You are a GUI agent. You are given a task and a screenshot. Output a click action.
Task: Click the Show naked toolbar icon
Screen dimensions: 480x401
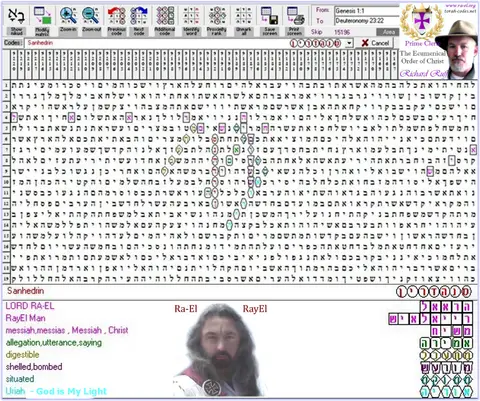coord(16,21)
